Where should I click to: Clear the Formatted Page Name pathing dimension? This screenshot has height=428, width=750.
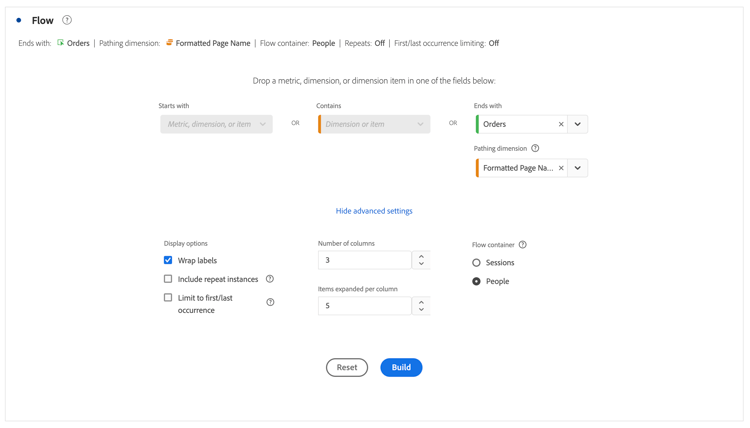tap(561, 168)
